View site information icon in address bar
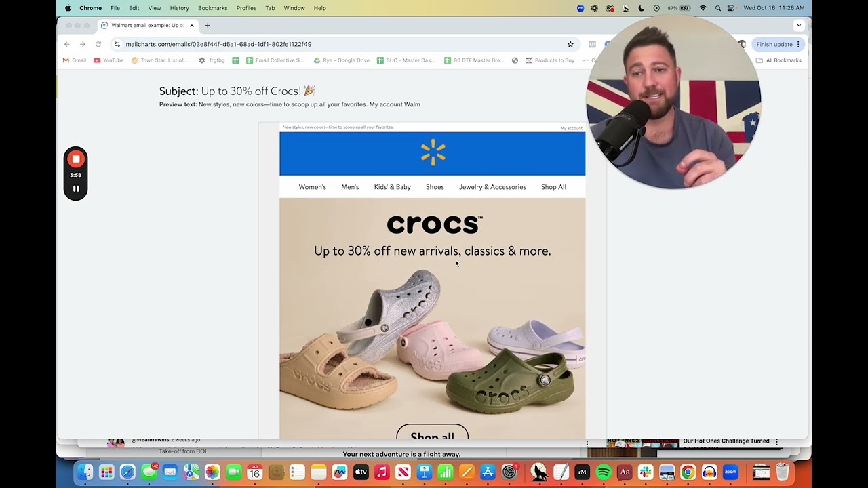868x488 pixels. 117,44
